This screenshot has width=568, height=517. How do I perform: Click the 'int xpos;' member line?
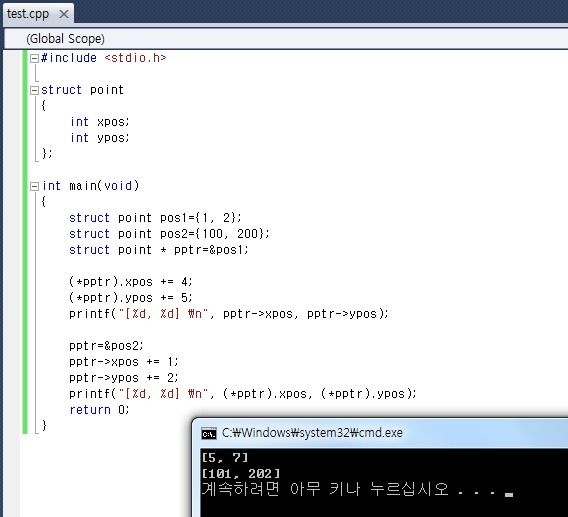point(100,122)
